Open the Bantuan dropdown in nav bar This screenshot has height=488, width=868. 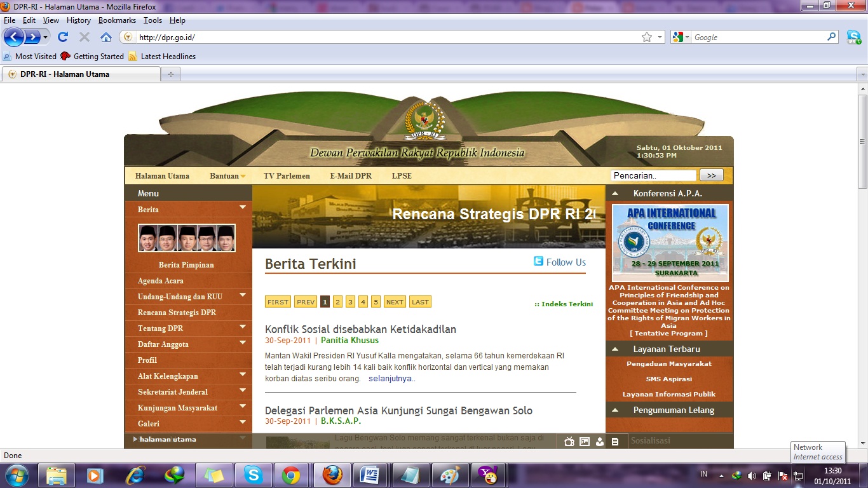[x=227, y=176]
